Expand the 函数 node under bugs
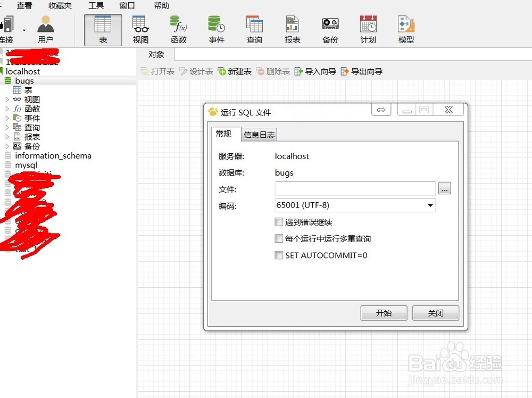The image size is (532, 398). click(7, 109)
